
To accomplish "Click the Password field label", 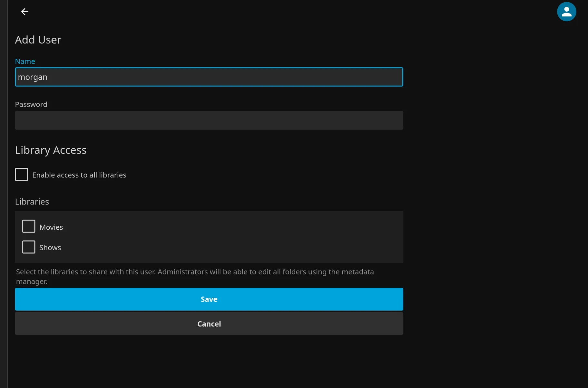I will (x=31, y=104).
